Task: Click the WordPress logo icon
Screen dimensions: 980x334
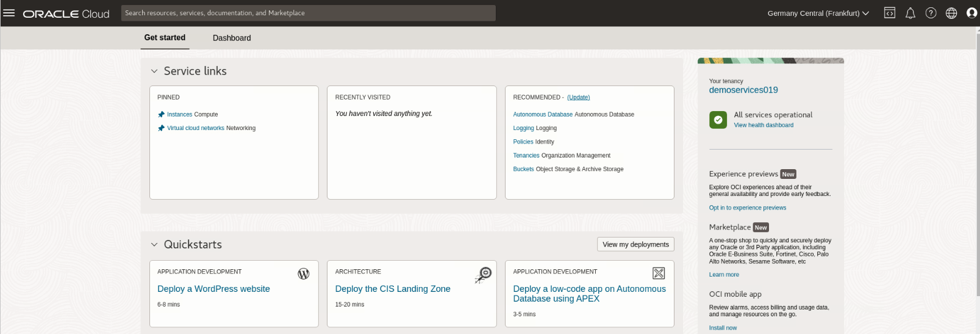Action: pyautogui.click(x=303, y=274)
